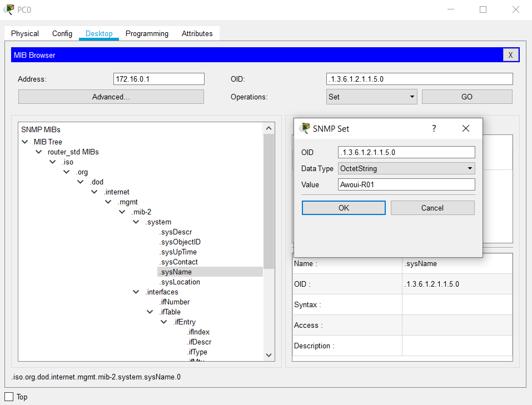
Task: Click the OID field in SNMP Set
Action: tap(406, 152)
